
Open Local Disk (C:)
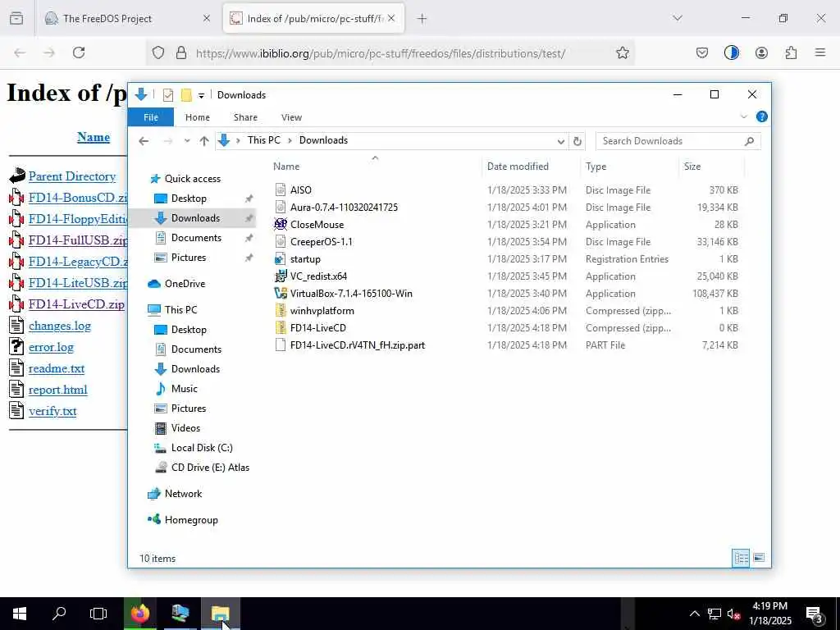pos(202,448)
